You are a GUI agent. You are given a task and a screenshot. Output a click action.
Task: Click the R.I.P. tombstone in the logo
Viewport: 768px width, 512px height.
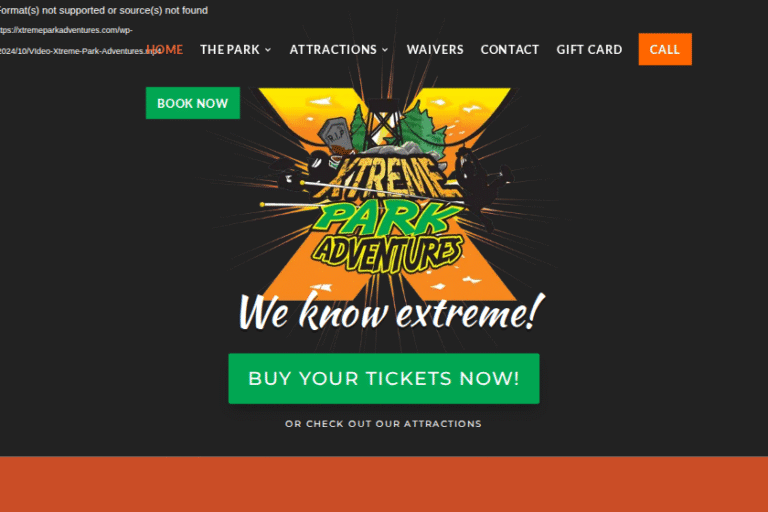point(336,134)
